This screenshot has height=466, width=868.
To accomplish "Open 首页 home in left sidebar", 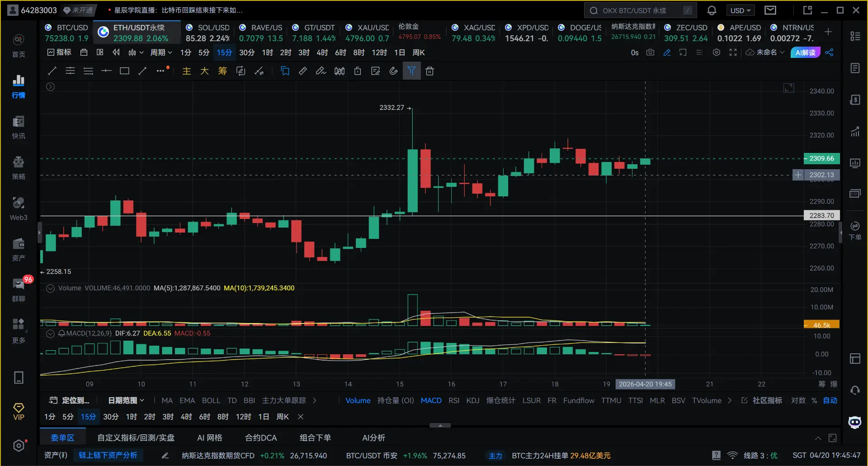I will [19, 46].
